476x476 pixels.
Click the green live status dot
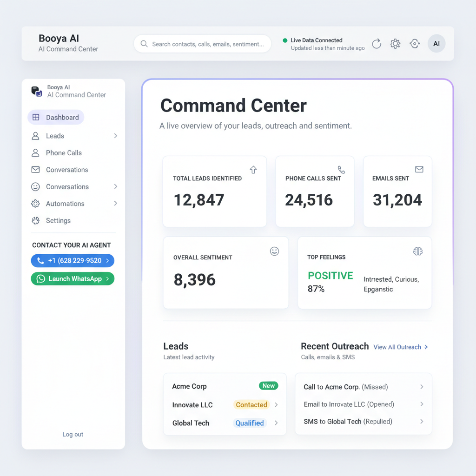point(285,40)
